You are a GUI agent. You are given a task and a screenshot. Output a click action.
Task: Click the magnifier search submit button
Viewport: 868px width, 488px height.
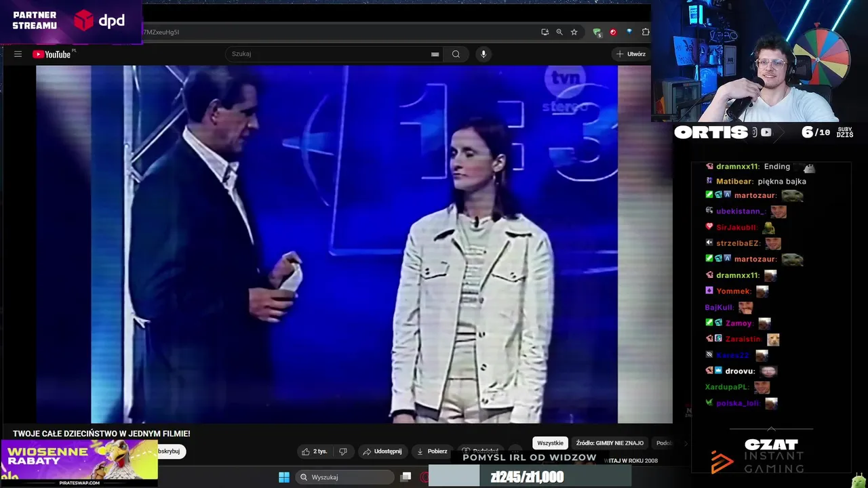456,54
